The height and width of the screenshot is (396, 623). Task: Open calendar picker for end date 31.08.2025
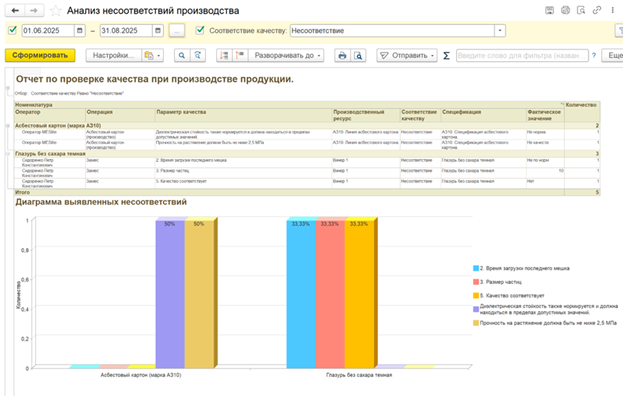[x=158, y=31]
